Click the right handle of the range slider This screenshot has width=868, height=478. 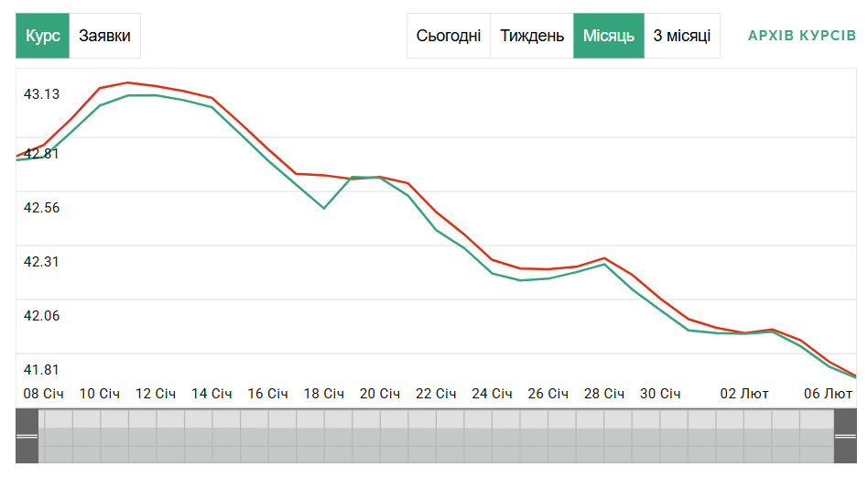845,436
